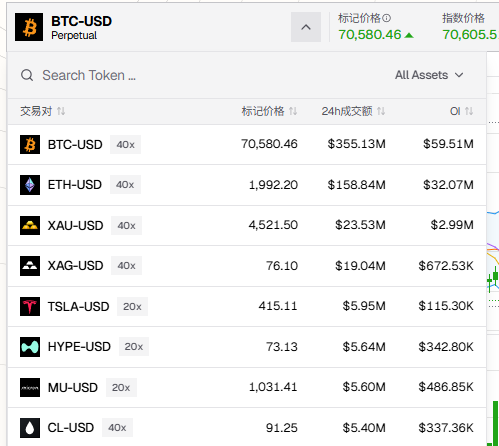Click BTC-USD Perpetual header title
499x446 pixels.
click(81, 27)
